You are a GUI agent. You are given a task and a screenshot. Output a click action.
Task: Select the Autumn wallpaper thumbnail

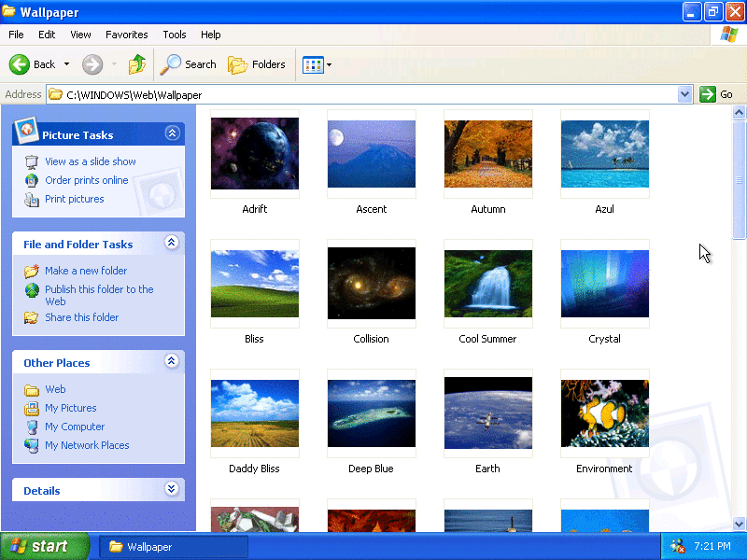[488, 153]
